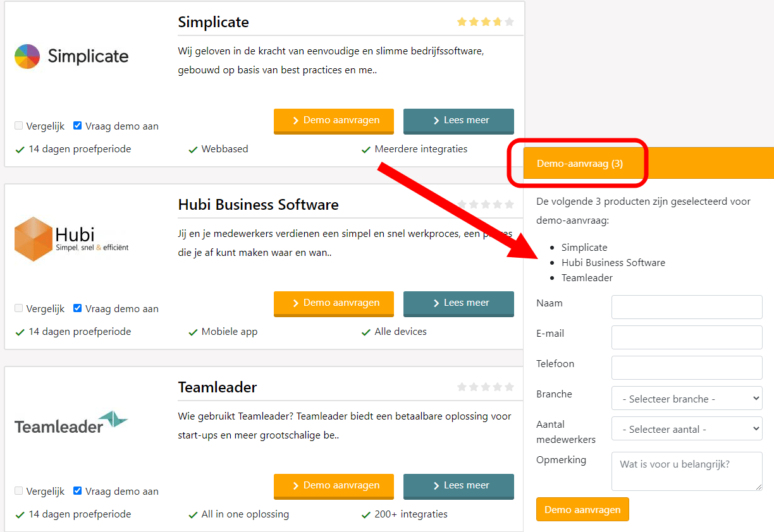Click the Hubi logo image
The image size is (774, 532).
coord(71,239)
